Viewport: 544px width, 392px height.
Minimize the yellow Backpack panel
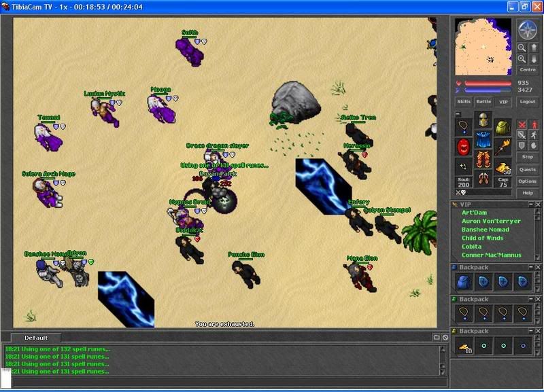pyautogui.click(x=531, y=331)
